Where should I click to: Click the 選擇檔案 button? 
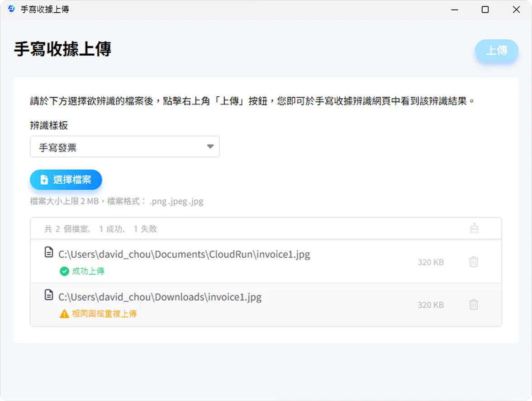pos(66,179)
